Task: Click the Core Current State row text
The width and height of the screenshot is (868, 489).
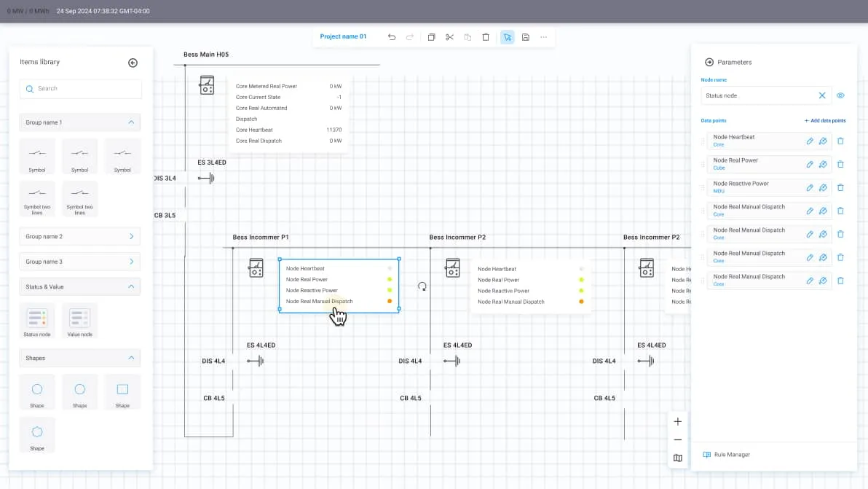Action: (258, 97)
